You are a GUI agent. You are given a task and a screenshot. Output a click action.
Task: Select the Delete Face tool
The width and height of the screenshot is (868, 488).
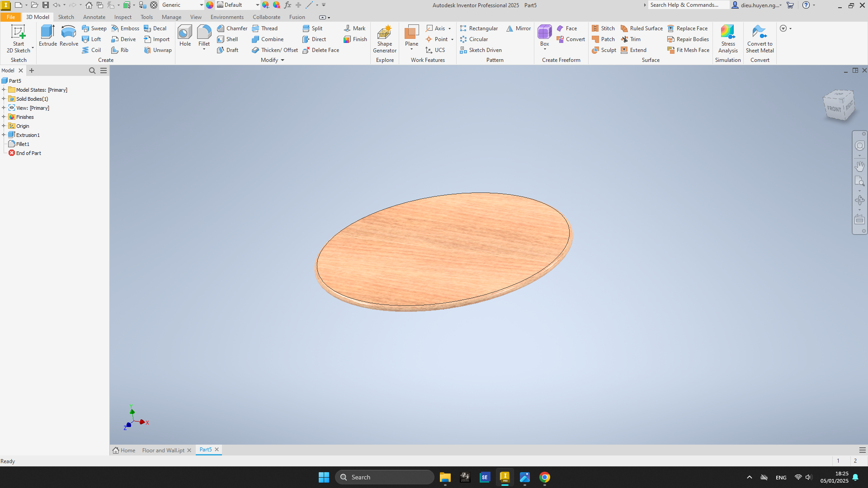(321, 50)
